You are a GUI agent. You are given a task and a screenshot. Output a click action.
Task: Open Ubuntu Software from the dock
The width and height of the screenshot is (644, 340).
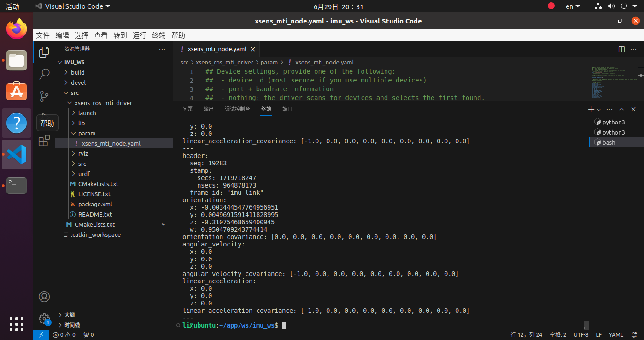pyautogui.click(x=17, y=92)
